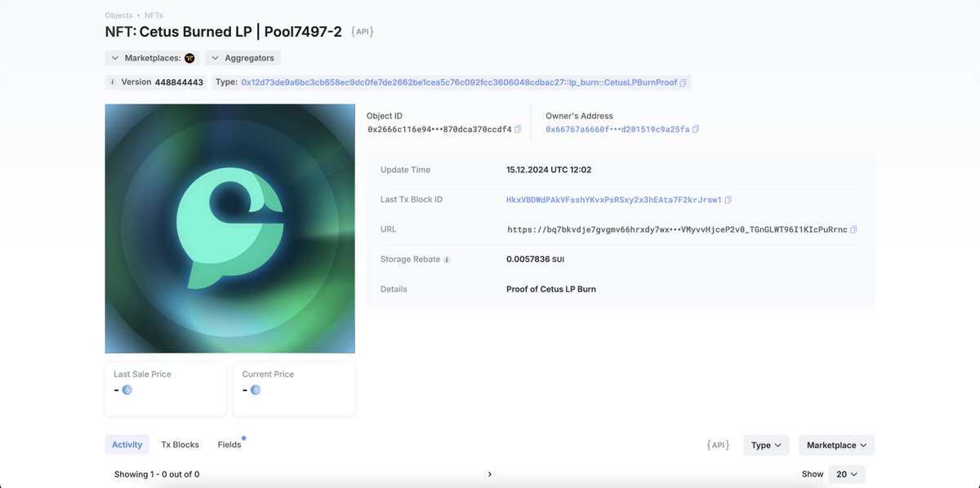Open the Cetus NFT image thumbnail
980x488 pixels.
[229, 228]
